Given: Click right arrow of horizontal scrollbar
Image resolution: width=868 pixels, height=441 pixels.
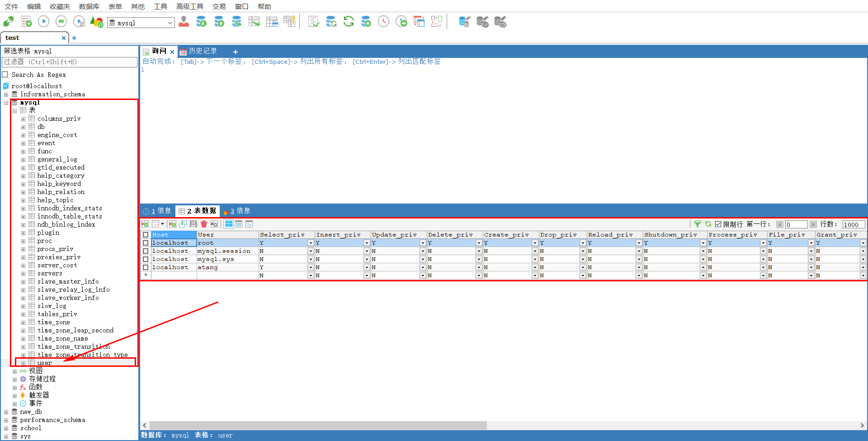Looking at the screenshot, I should 862,425.
